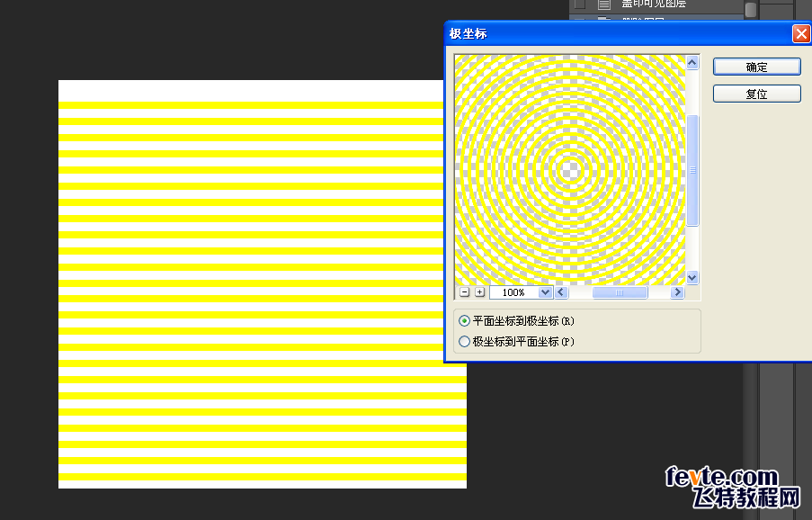This screenshot has height=520, width=812.
Task: Click the circular polar preview image
Action: [570, 170]
